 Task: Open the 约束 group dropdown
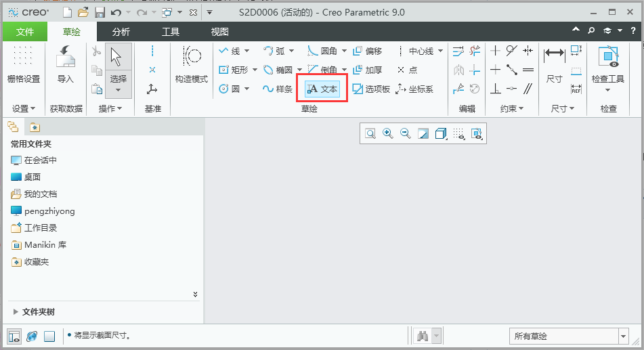coord(512,108)
